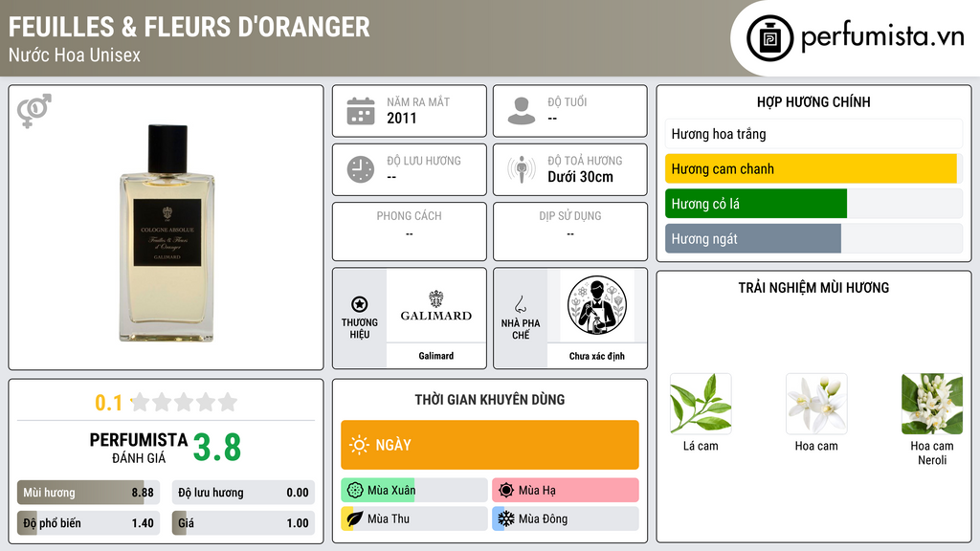
Task: Click the Độ lưu hương 0.00 score bar
Action: [243, 493]
